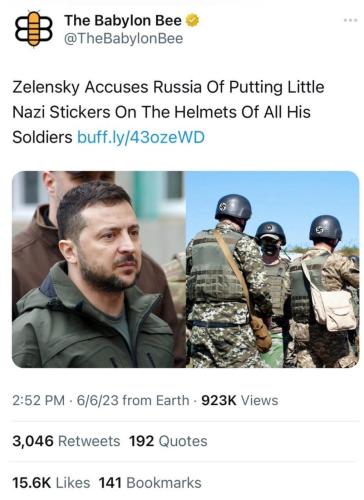
Task: Open The Babylon Bee profile avatar
Action: pos(34,30)
